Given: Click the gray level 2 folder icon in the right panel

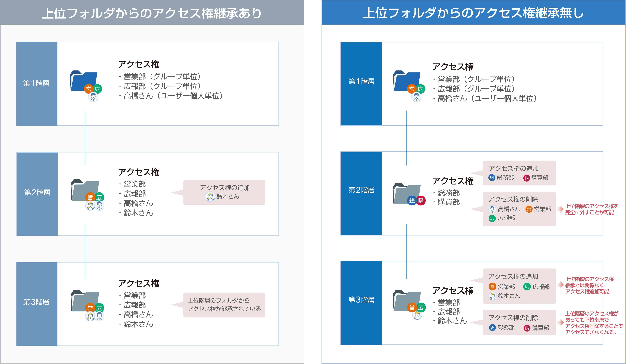Looking at the screenshot, I should point(407,193).
